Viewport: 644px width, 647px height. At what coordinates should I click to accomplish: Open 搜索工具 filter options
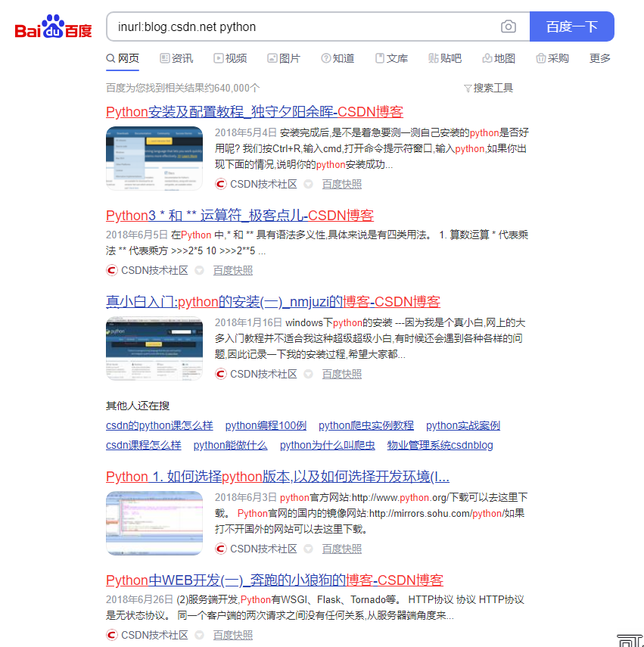pyautogui.click(x=488, y=88)
